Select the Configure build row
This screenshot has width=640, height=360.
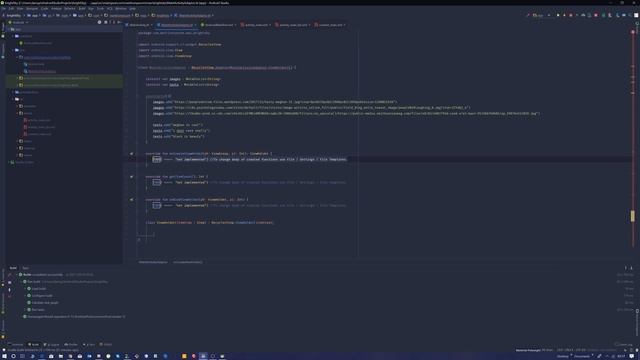[x=40, y=296]
